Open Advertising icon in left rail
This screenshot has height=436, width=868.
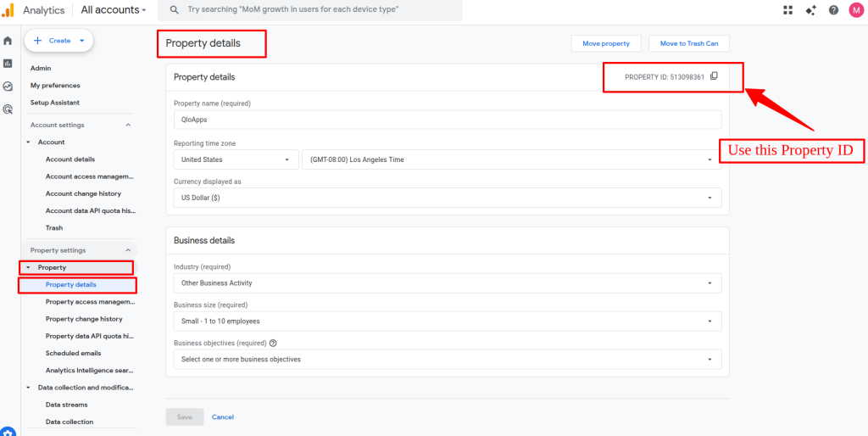(x=8, y=109)
